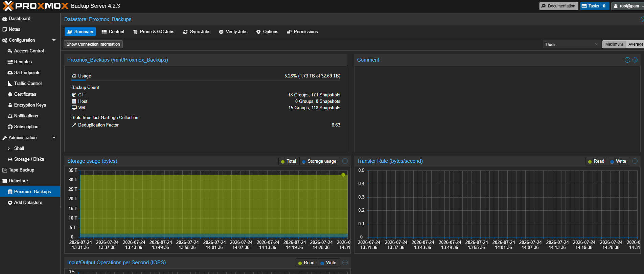Click the Add Datastore plus icon
This screenshot has width=644, height=274.
point(10,203)
